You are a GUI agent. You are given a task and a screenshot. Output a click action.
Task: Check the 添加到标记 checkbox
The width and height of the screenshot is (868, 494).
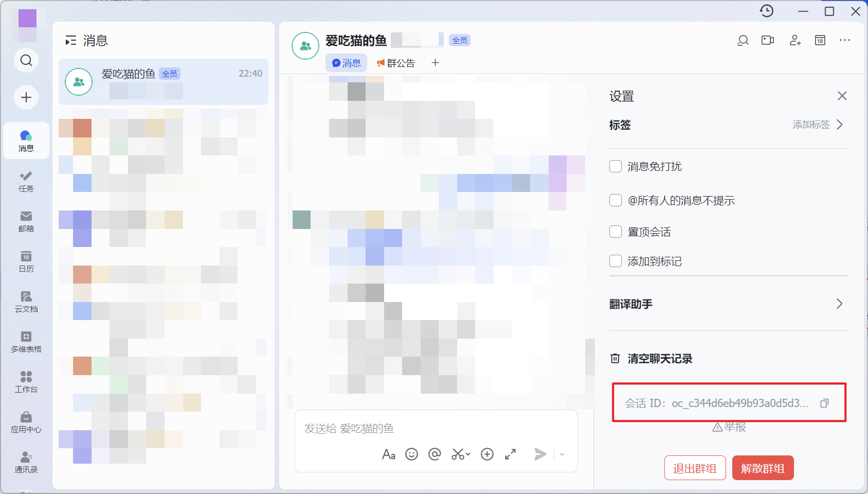tap(616, 261)
